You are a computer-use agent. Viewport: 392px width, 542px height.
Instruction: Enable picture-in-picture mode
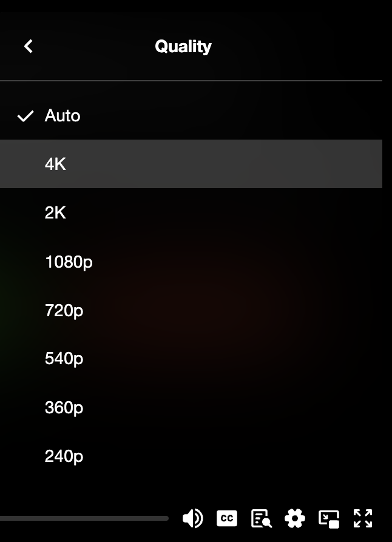click(x=329, y=518)
